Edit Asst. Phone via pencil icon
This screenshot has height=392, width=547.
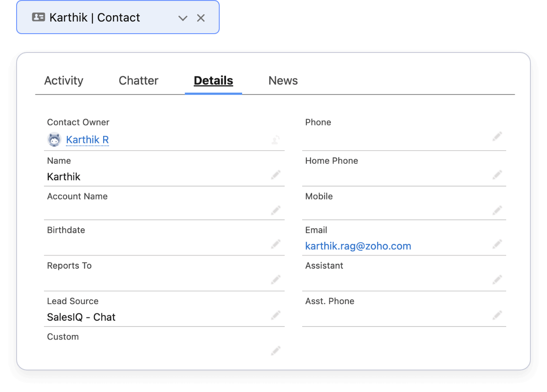click(x=497, y=315)
